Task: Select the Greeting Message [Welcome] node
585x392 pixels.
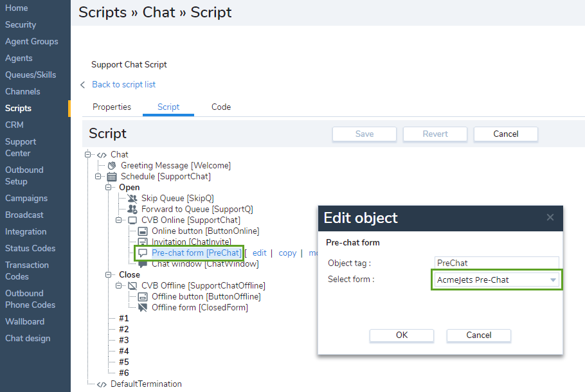Action: [x=175, y=166]
